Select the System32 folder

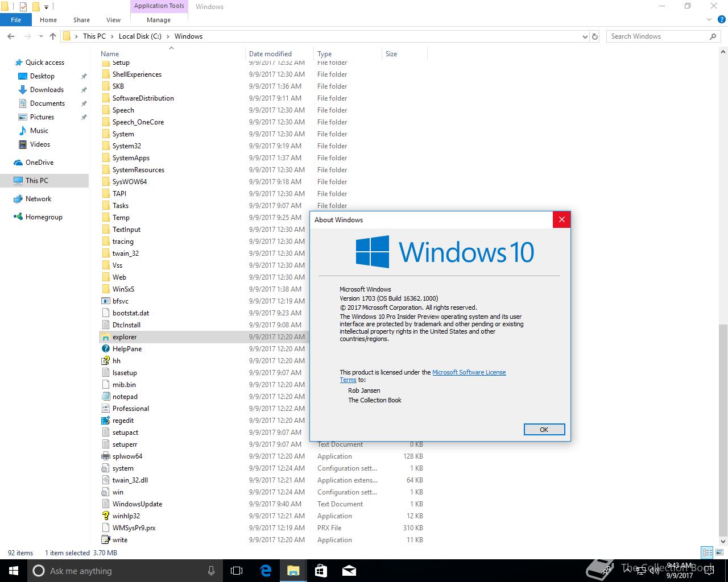[126, 146]
